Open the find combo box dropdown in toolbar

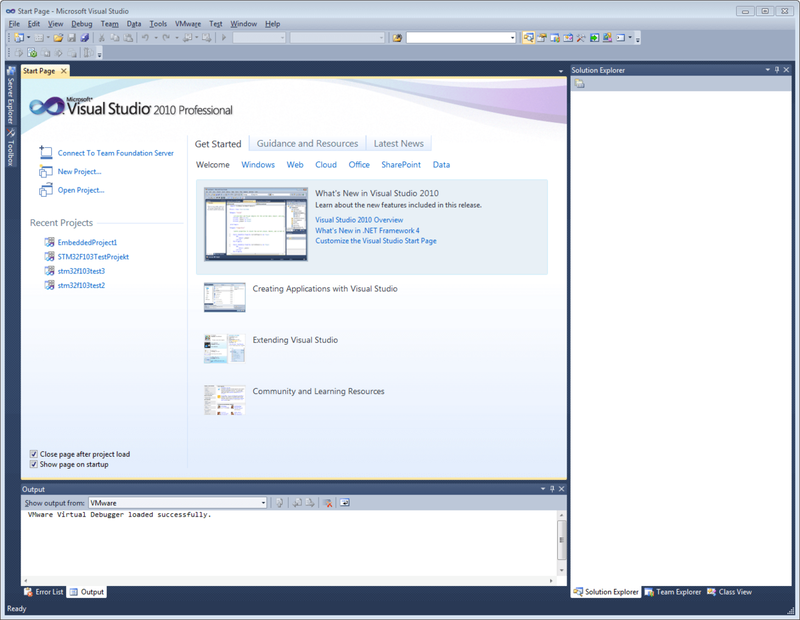tap(513, 38)
